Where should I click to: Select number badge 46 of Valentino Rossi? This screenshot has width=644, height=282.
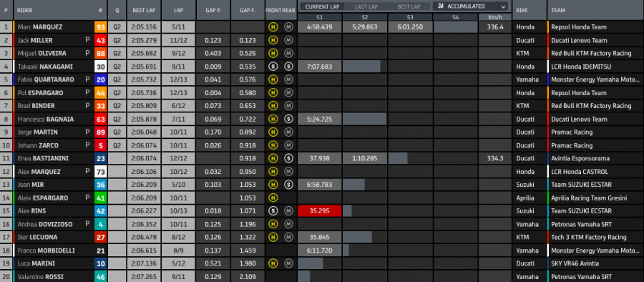101,277
